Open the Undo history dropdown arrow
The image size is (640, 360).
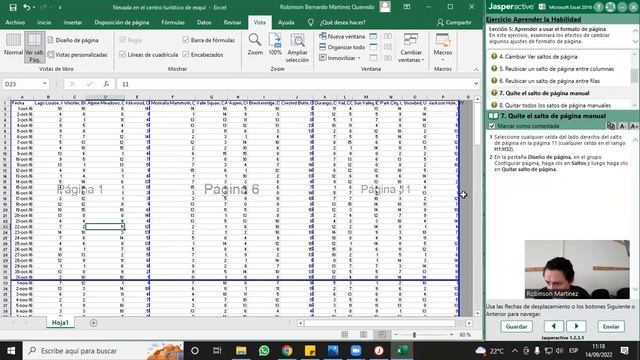[x=34, y=7]
